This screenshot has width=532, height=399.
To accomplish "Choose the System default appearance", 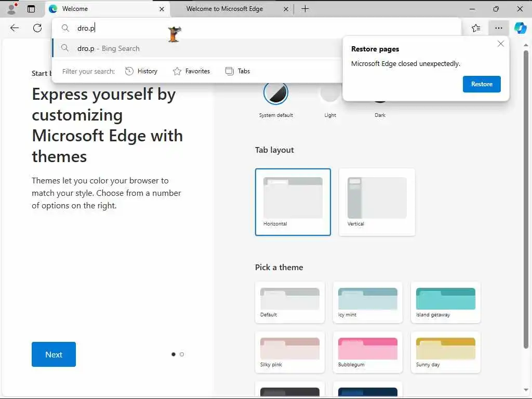I will point(276,100).
